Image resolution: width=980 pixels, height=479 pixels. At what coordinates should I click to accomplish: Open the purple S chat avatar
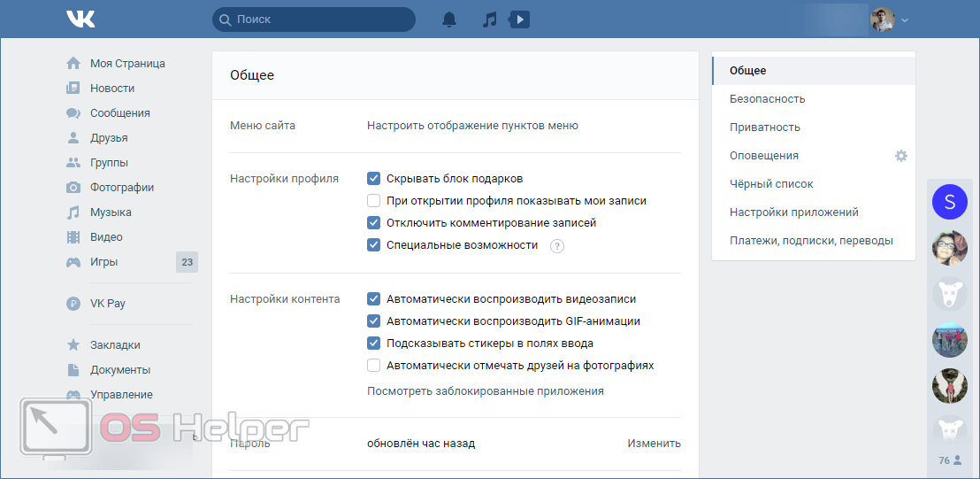949,202
